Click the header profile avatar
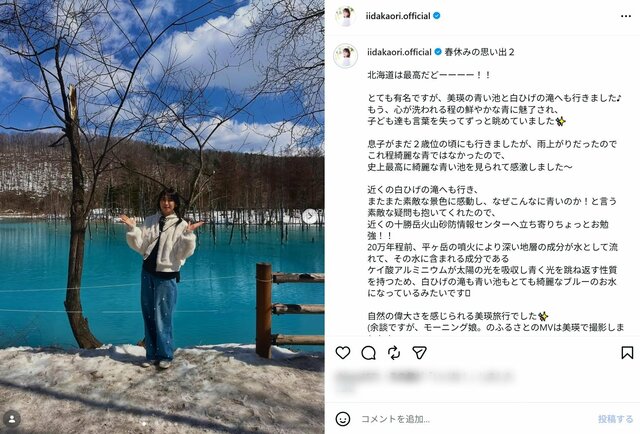The image size is (640, 434). pyautogui.click(x=345, y=16)
